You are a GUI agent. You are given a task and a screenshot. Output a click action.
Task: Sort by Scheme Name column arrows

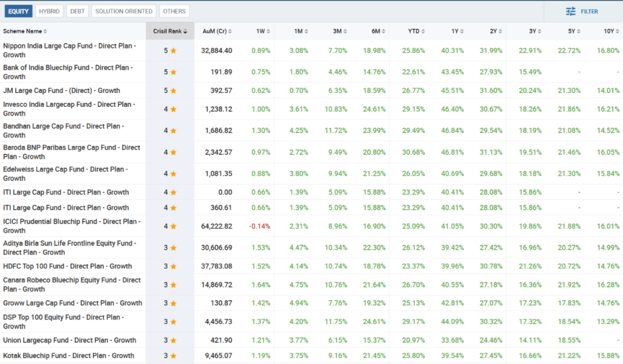click(x=45, y=32)
